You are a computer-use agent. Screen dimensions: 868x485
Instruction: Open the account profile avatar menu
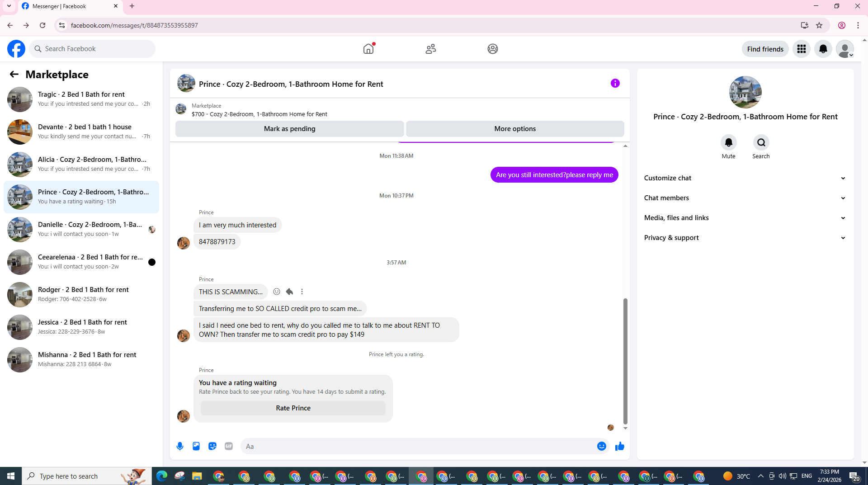(x=844, y=49)
